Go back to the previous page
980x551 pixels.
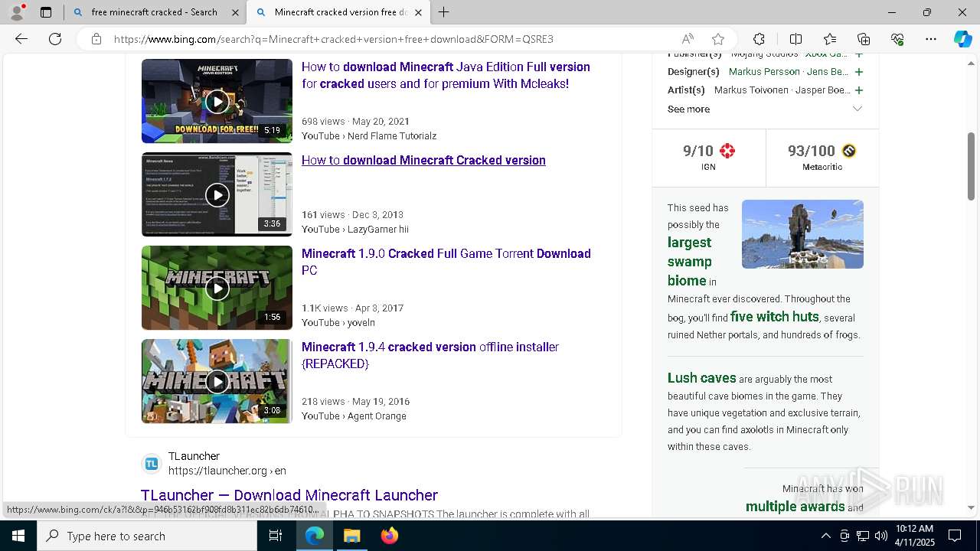(x=21, y=39)
